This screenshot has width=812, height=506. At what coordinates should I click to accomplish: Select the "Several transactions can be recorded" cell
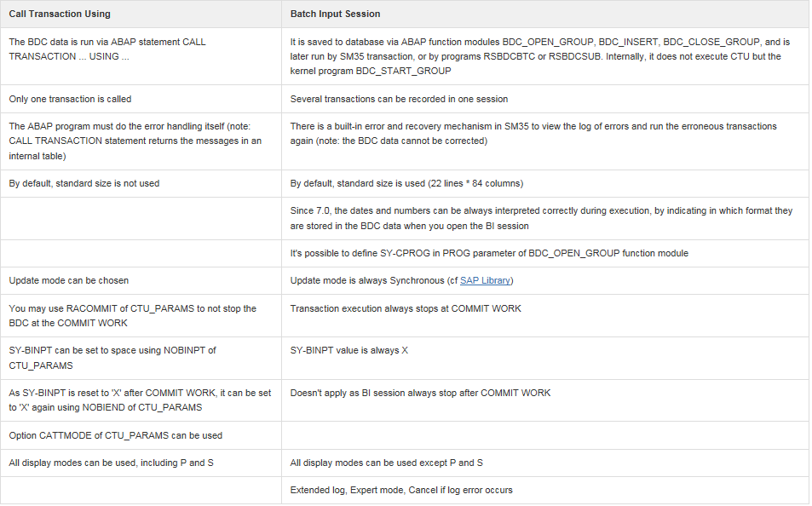coord(399,99)
